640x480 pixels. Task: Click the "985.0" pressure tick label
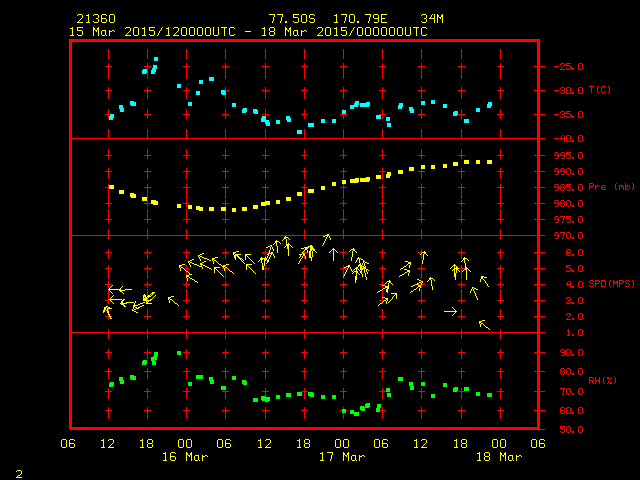click(x=569, y=188)
